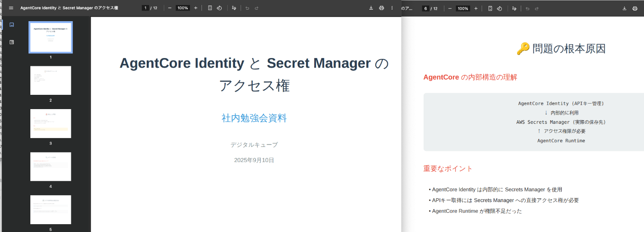
Task: Redo in the right viewer toolbar
Action: [537, 8]
